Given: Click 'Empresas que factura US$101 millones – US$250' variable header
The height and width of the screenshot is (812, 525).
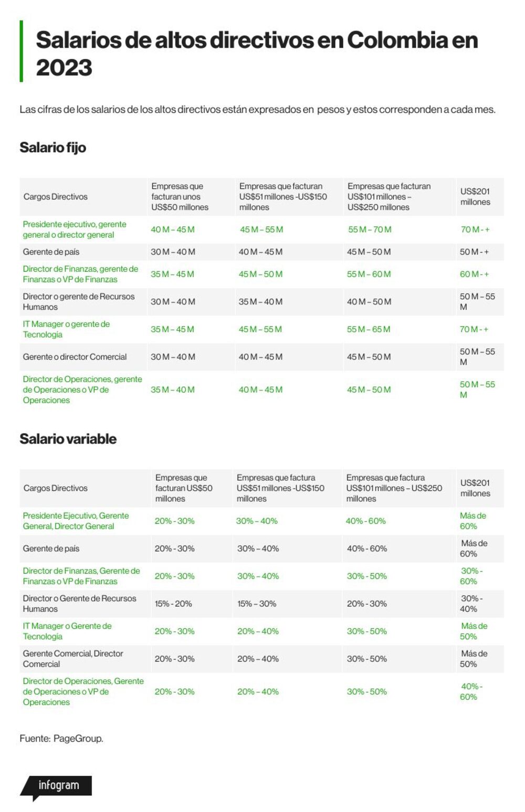Looking at the screenshot, I should coord(394,488).
